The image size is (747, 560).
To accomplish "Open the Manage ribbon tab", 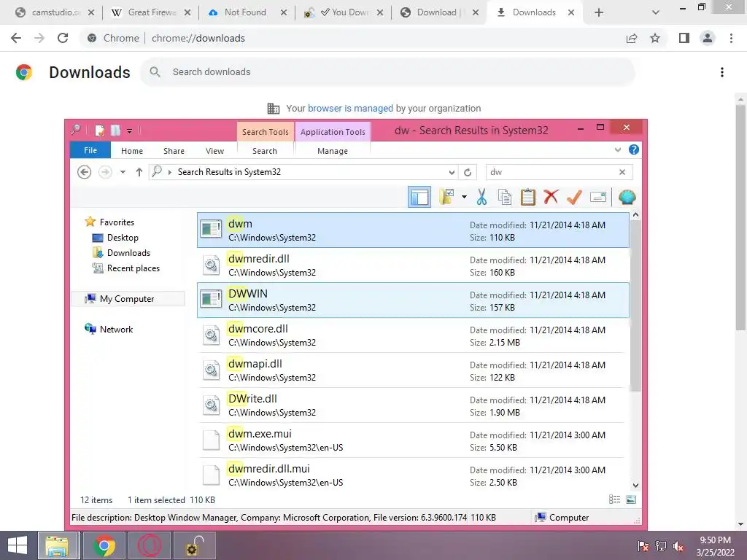I will point(333,151).
